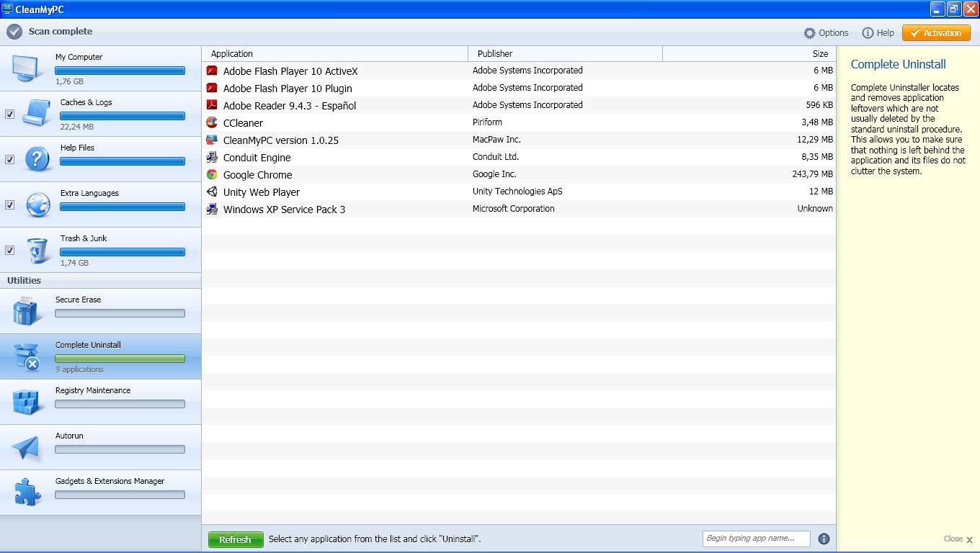Click the CleanMyPC title bar icon
This screenshot has height=553, width=980.
[x=7, y=9]
